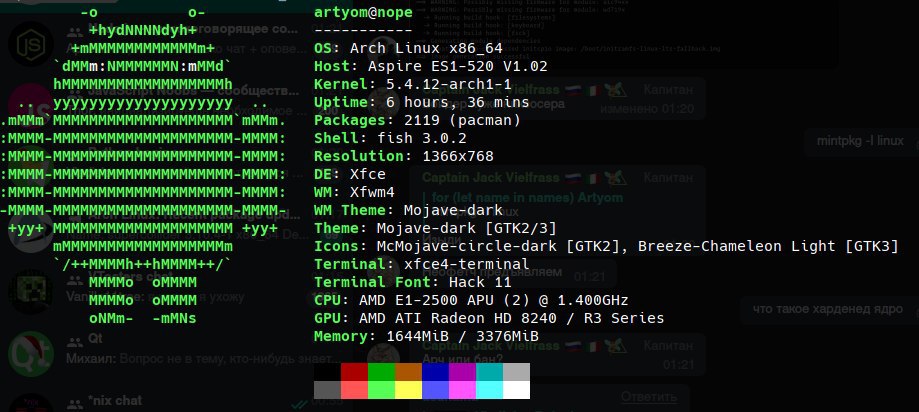Select the 'что такое харденед ядро' message
The image size is (919, 412).
tap(827, 309)
